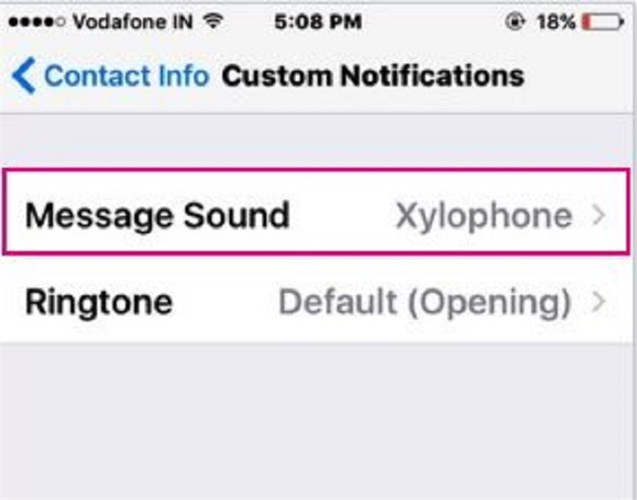Tap the back chevron arrow icon
This screenshot has height=500, width=637.
(24, 76)
